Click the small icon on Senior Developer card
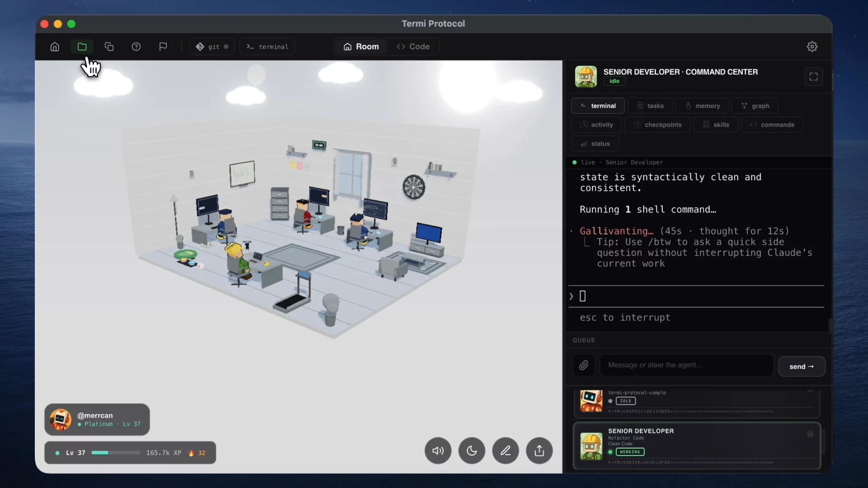 tap(810, 434)
